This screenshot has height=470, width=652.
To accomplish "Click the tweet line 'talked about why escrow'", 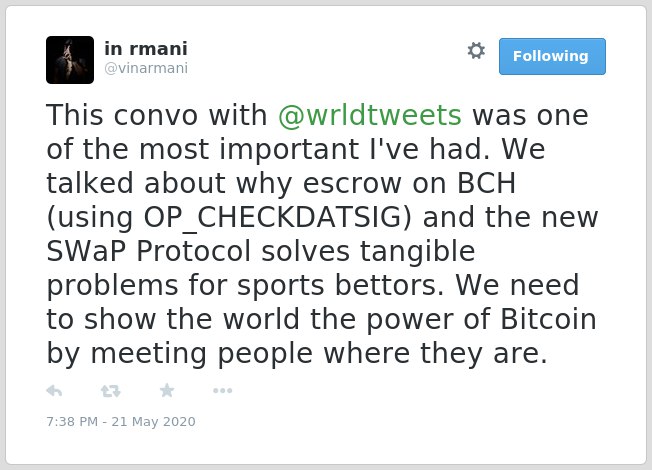I will pos(281,183).
